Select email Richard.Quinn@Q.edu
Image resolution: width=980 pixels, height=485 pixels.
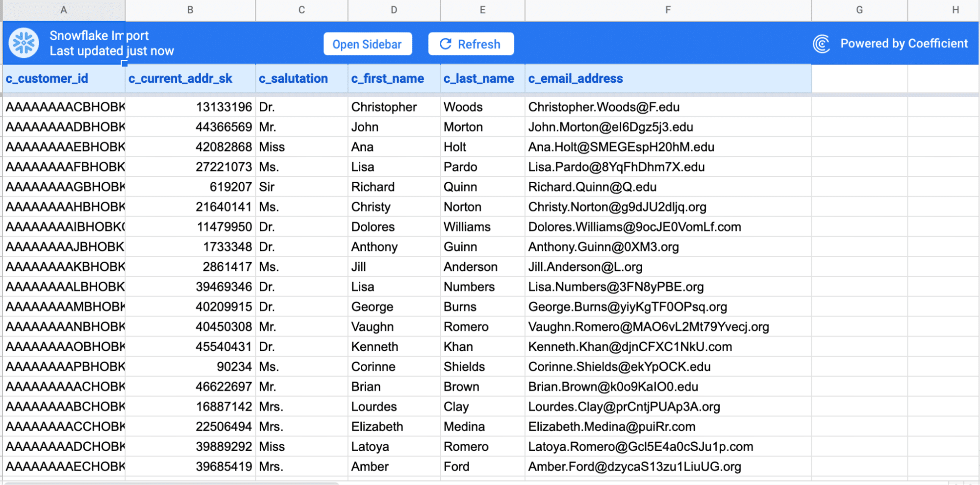(668, 187)
